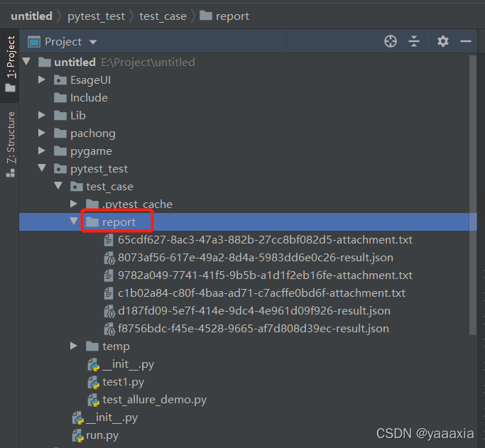Select the report folder icon in tree
The image size is (485, 448).
[x=92, y=222]
